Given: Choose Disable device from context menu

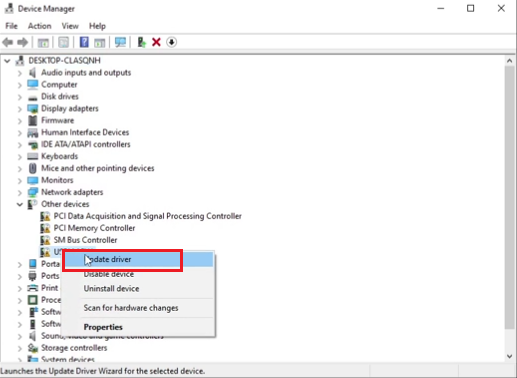Looking at the screenshot, I should point(139,274).
